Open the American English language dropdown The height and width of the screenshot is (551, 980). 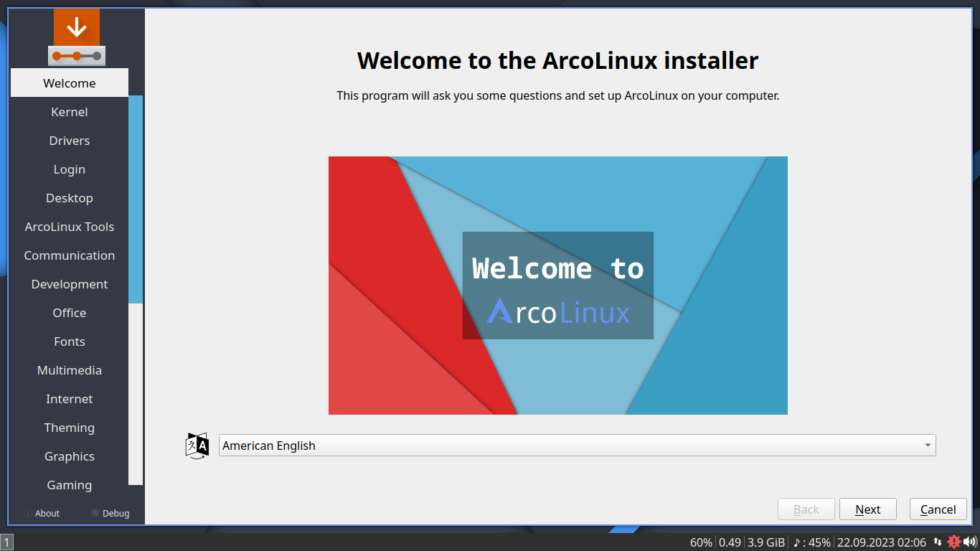point(577,446)
